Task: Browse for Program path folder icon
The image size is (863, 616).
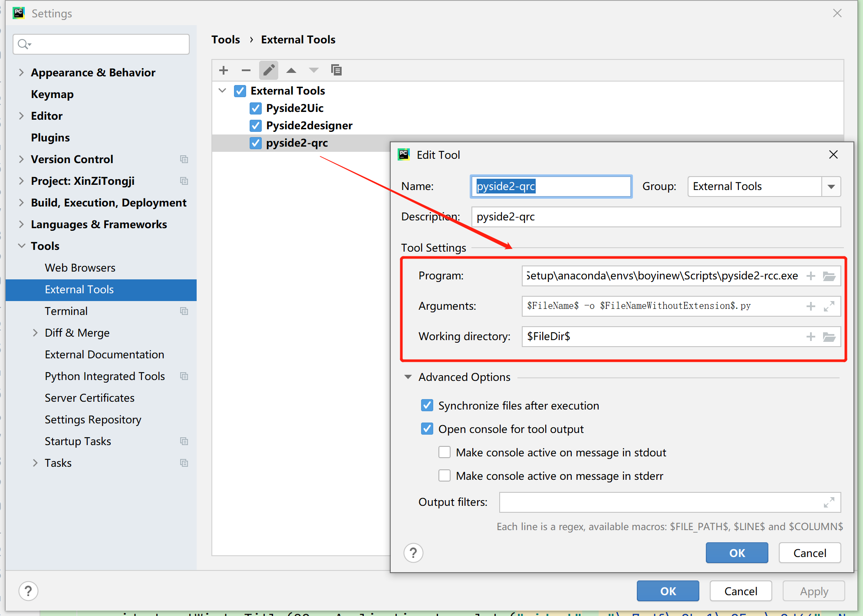Action: point(829,276)
